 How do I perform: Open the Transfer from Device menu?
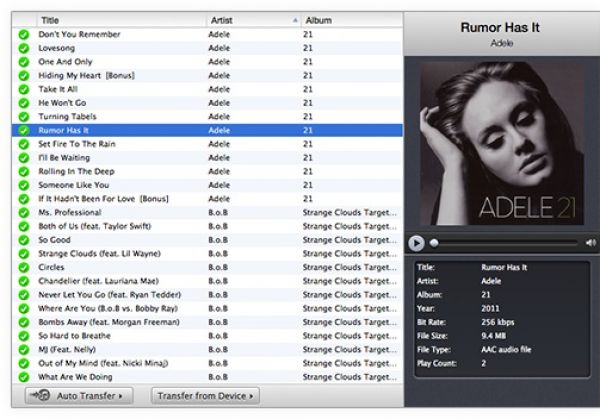click(x=205, y=396)
